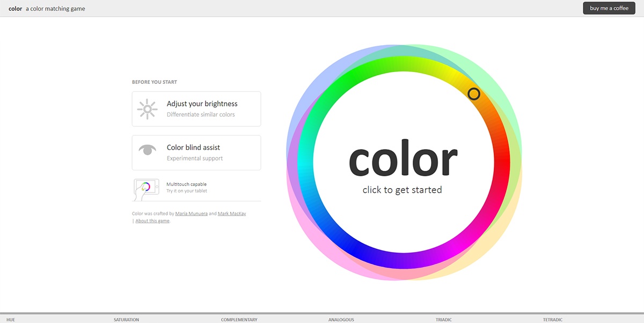Image resolution: width=644 pixels, height=323 pixels.
Task: Select the ANALOGOUS stage tab
Action: click(x=341, y=320)
